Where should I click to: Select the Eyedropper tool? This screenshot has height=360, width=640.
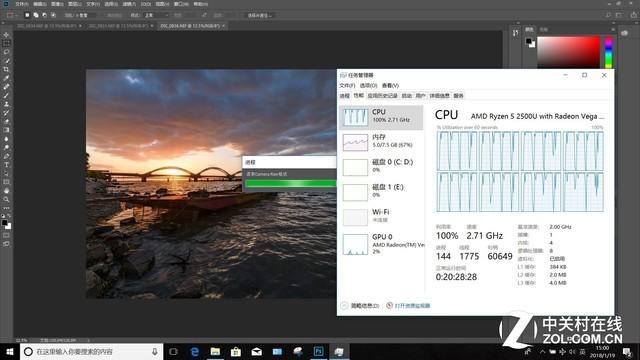point(6,78)
